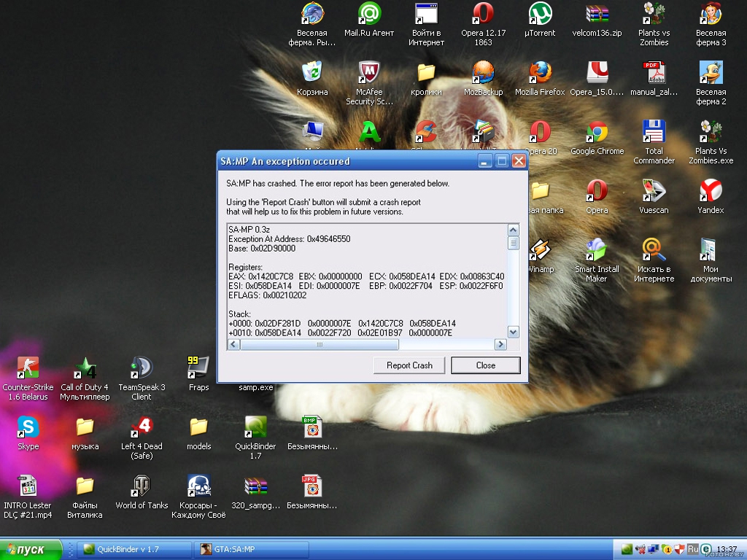Open the Total Commander shortcut

654,143
